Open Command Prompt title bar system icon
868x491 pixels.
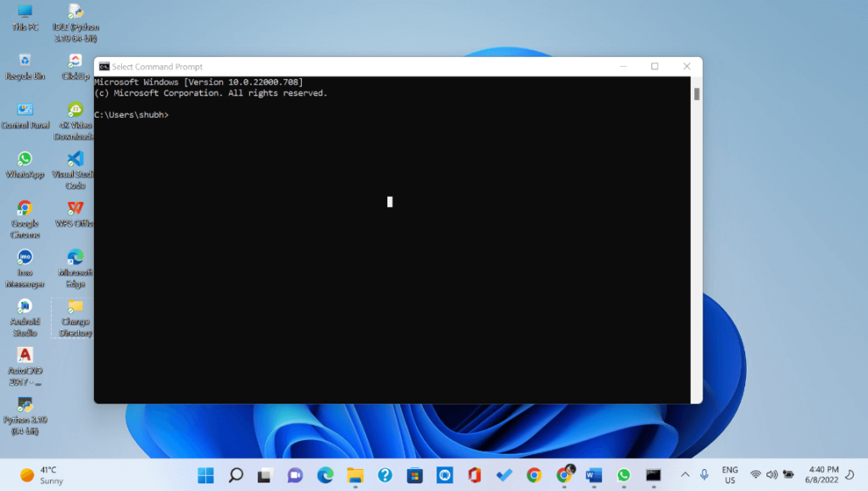pyautogui.click(x=104, y=66)
